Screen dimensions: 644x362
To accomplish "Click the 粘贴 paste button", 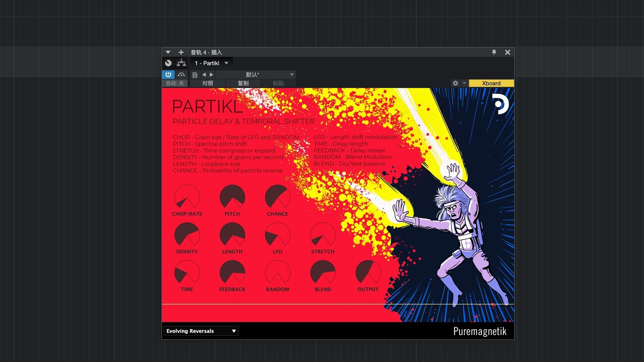I will [278, 83].
